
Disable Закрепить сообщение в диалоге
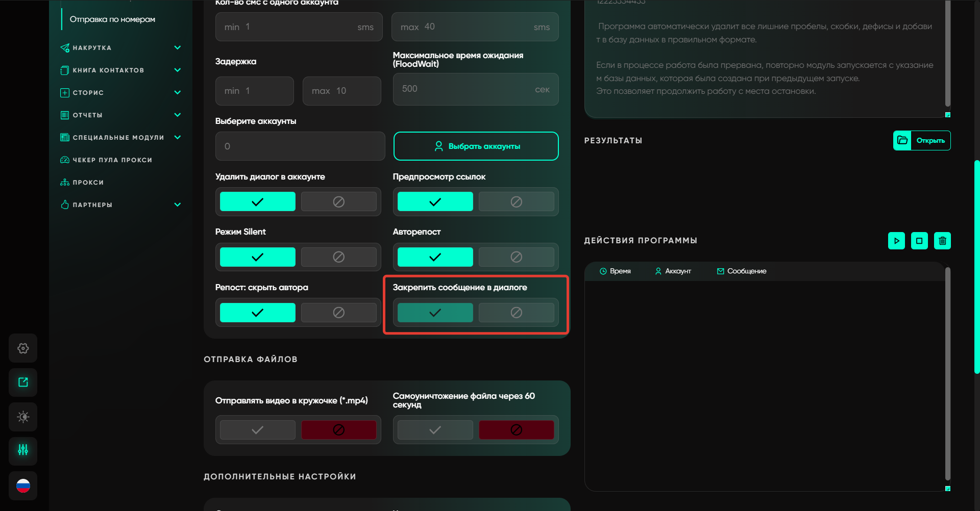pos(516,313)
